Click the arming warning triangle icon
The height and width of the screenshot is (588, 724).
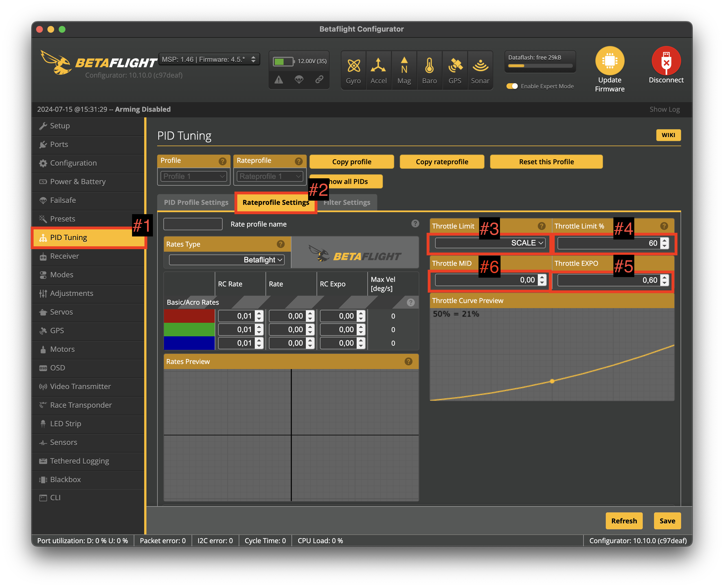(279, 80)
